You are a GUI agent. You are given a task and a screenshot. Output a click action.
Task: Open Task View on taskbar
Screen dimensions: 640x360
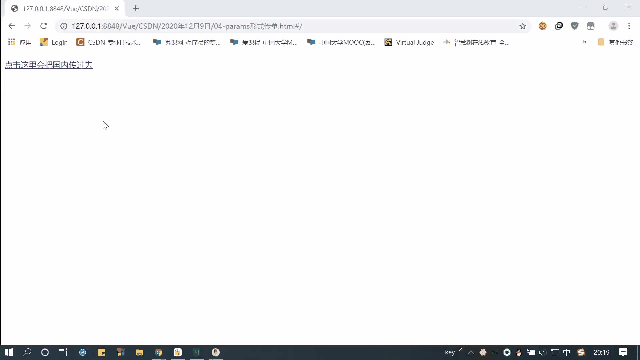pos(63,352)
